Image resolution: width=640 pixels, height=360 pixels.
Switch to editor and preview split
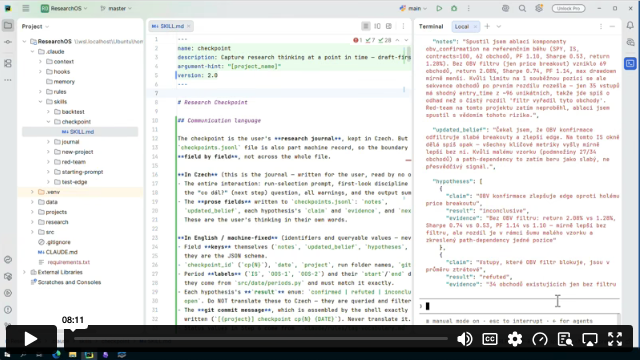377,26
